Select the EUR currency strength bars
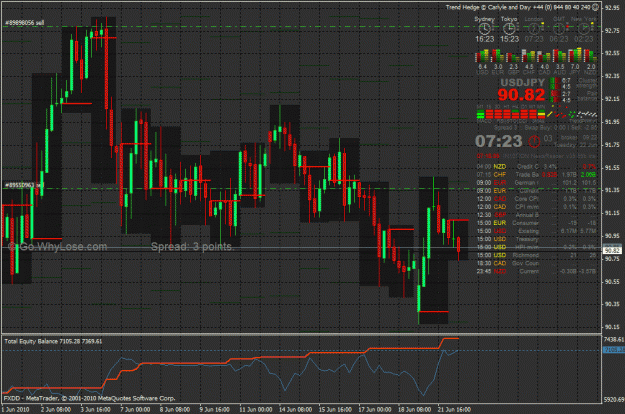 coord(498,56)
